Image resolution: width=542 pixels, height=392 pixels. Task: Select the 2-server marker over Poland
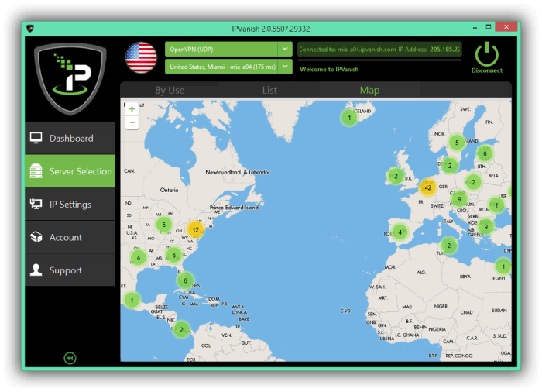(x=473, y=182)
